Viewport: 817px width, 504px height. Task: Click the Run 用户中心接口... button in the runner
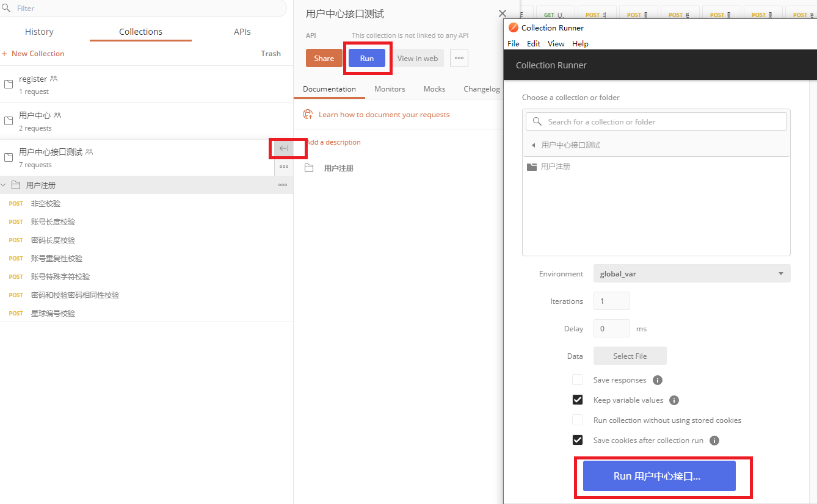[x=659, y=476]
